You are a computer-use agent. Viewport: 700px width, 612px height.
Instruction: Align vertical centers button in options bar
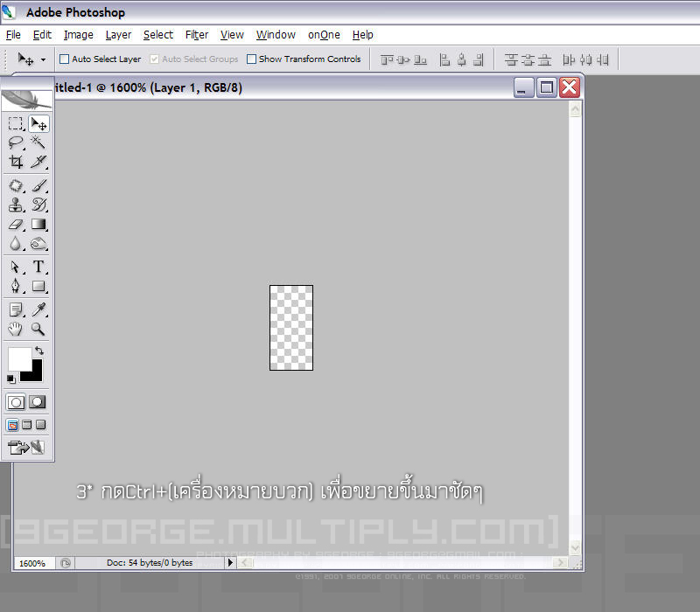point(403,59)
